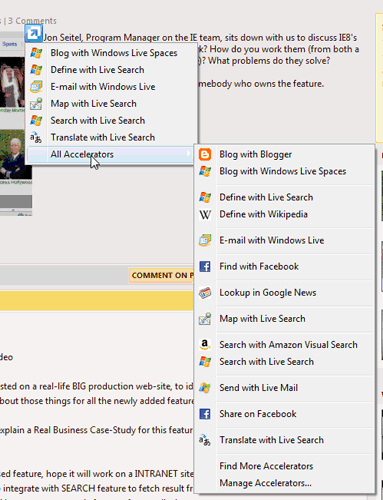
Task: Pick Search with Live Search in first menu
Action: click(111, 120)
